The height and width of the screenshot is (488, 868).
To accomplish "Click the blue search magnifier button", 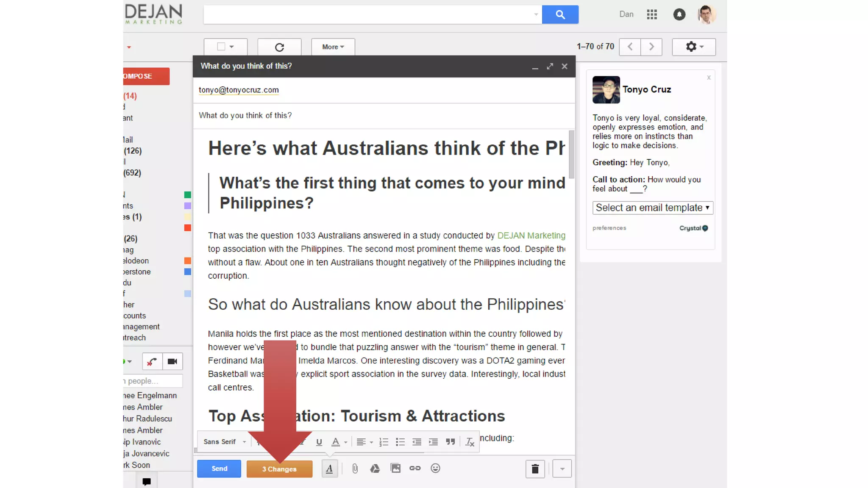I will (x=560, y=14).
